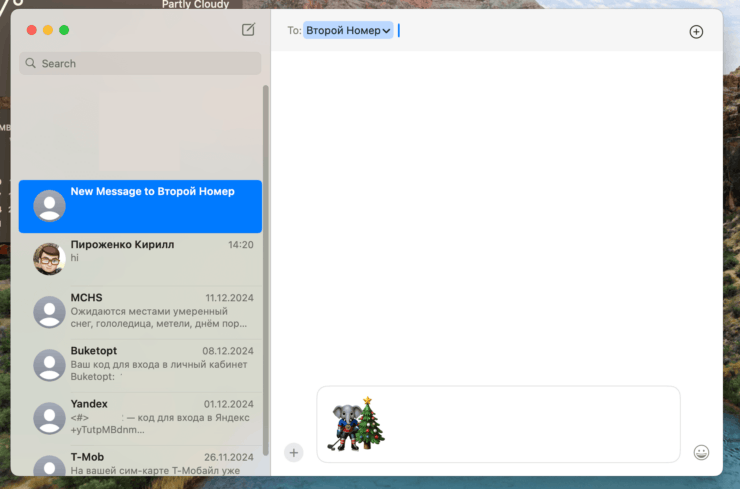Click the yellow minimize window button
This screenshot has width=740, height=489.
pos(47,30)
